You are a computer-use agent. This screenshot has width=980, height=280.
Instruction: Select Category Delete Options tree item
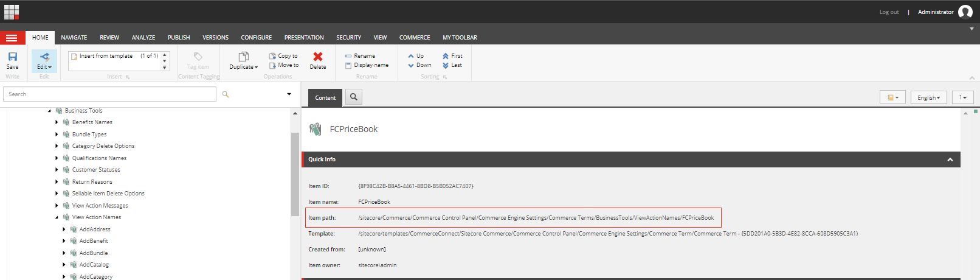[103, 146]
